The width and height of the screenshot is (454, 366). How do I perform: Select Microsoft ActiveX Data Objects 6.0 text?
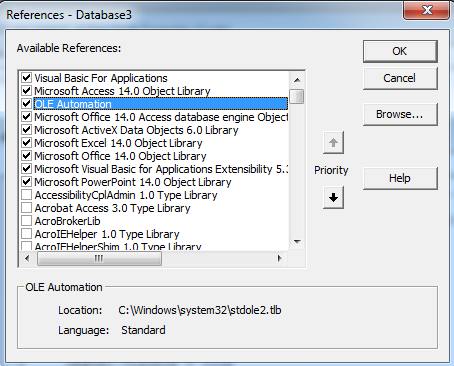[136, 130]
